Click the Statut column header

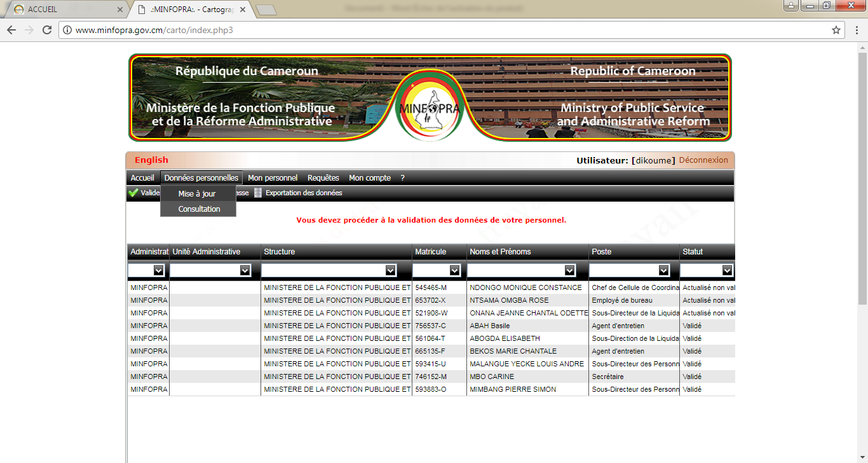(x=707, y=252)
